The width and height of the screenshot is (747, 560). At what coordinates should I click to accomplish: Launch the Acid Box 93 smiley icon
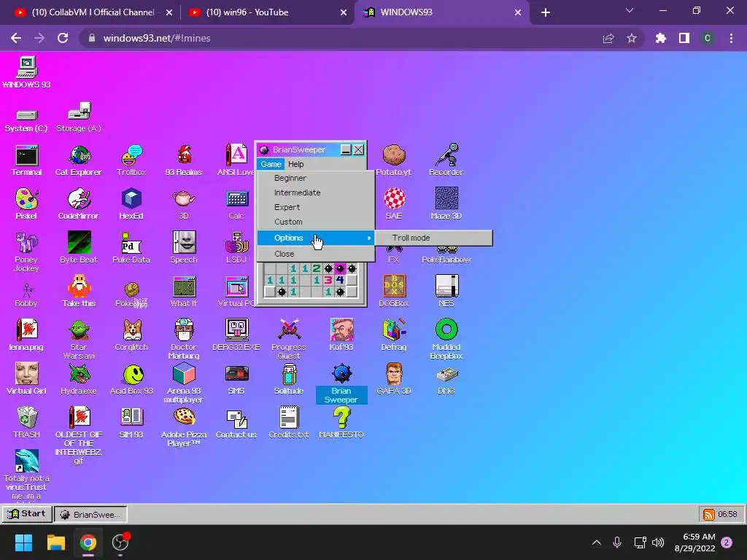pyautogui.click(x=131, y=379)
